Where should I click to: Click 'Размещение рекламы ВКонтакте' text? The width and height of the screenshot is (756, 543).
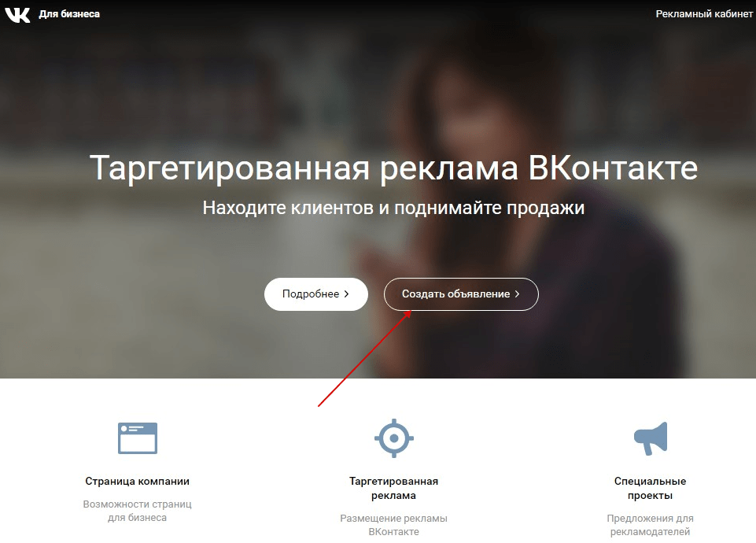coord(394,525)
